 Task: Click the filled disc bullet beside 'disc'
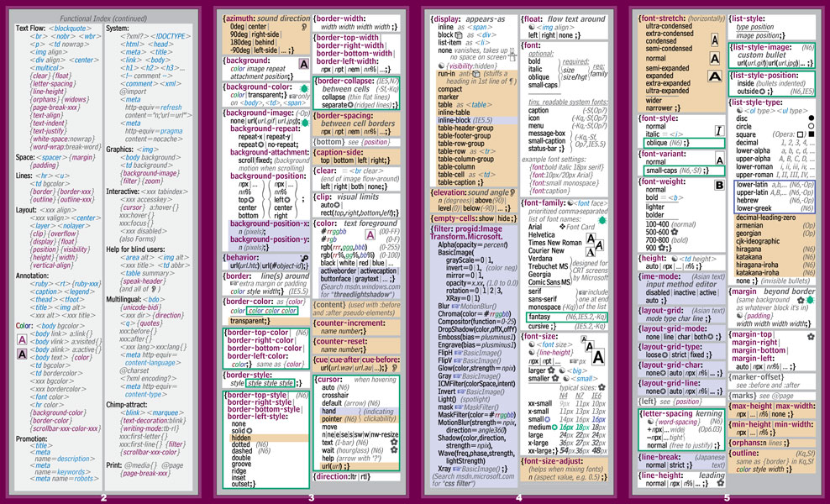click(x=812, y=118)
